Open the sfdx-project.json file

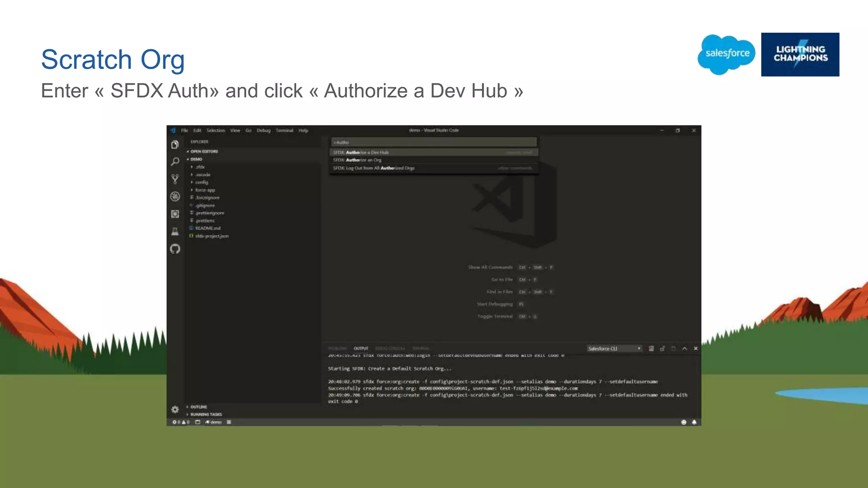pyautogui.click(x=253, y=236)
